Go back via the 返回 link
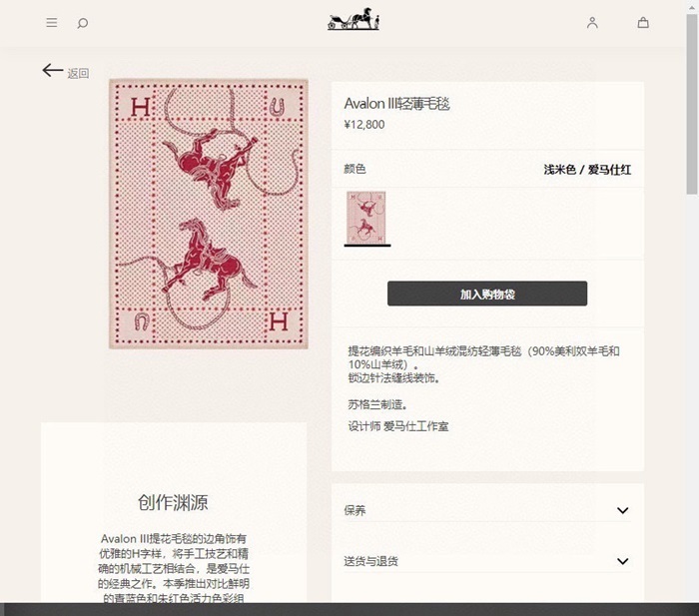Image resolution: width=699 pixels, height=616 pixels. point(78,73)
